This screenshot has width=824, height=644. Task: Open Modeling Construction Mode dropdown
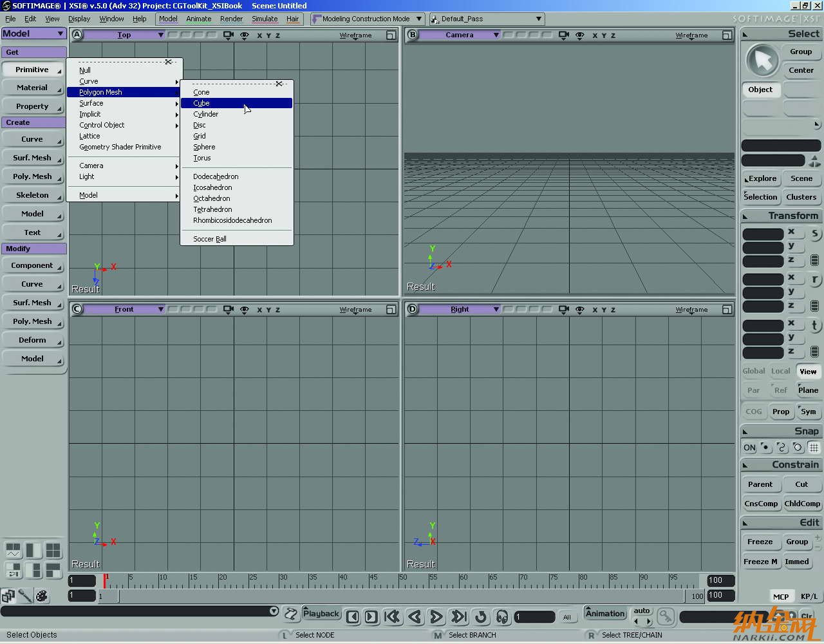(368, 19)
